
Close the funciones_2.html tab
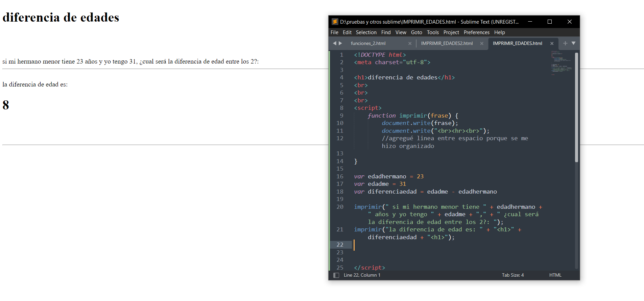410,44
